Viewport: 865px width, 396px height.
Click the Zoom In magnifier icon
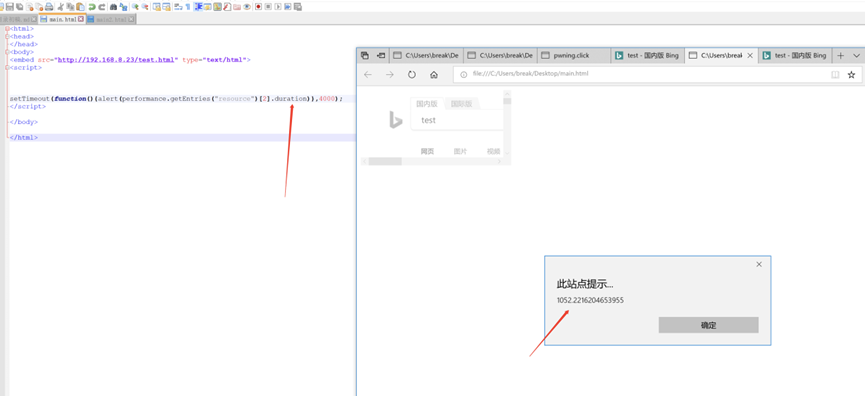click(135, 7)
